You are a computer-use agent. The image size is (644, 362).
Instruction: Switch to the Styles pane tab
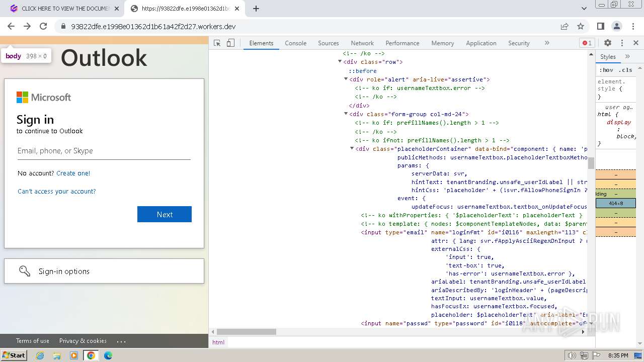608,56
